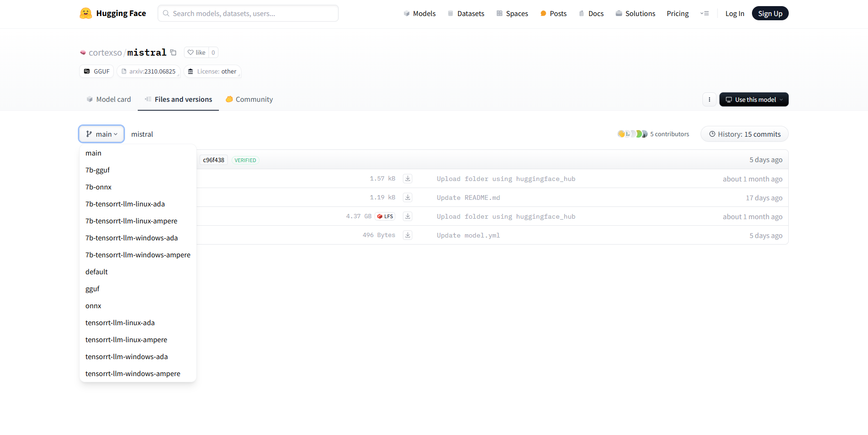Open the cortexso organization page
This screenshot has height=435, width=868.
(x=105, y=52)
